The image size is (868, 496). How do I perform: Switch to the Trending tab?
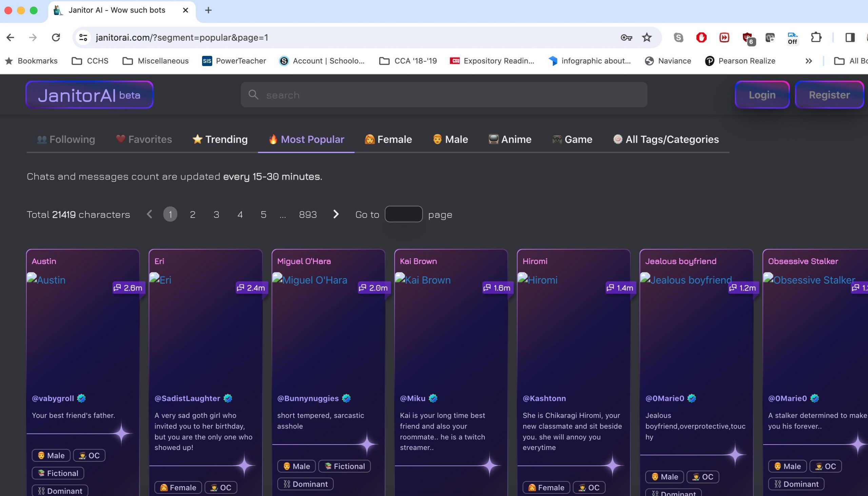click(220, 139)
